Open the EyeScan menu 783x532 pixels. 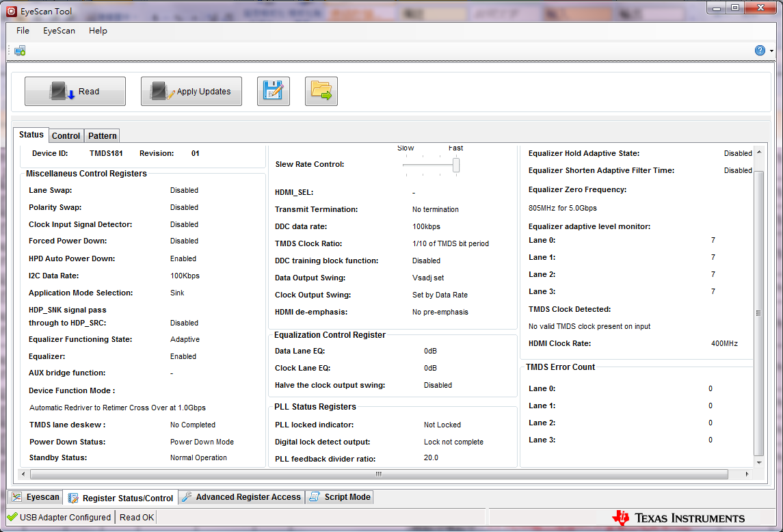59,31
